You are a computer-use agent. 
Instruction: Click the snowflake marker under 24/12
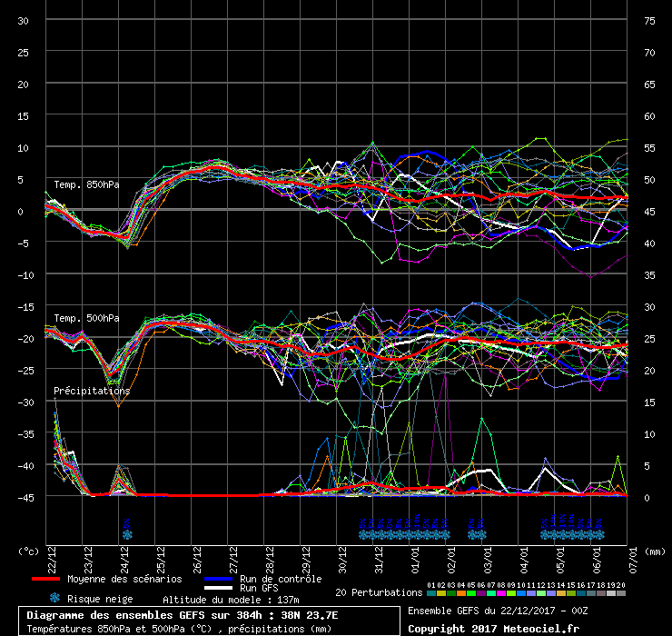click(x=127, y=535)
